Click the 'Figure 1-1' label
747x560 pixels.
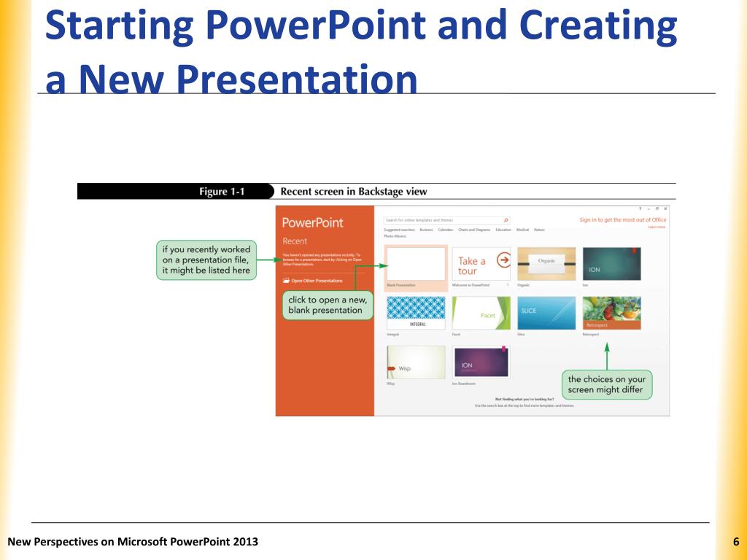click(222, 192)
